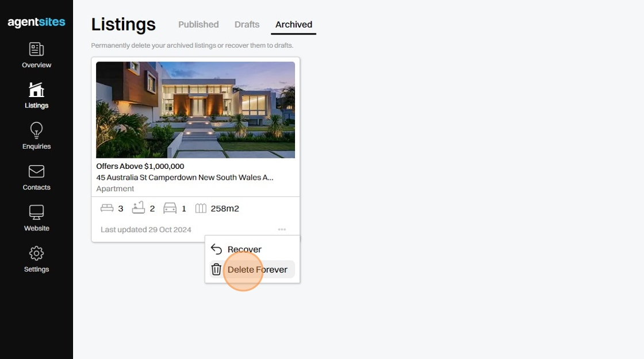Open Enquiries lightbulb icon
The width and height of the screenshot is (644, 359).
(x=37, y=130)
